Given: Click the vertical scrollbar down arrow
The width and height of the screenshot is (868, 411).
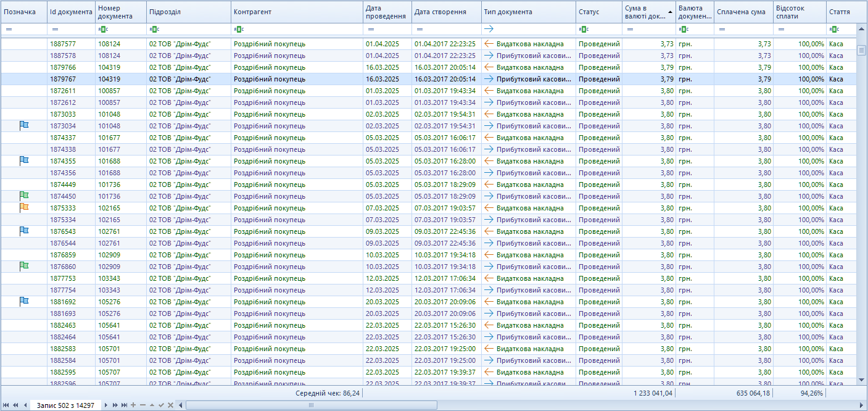Looking at the screenshot, I should click(x=861, y=379).
